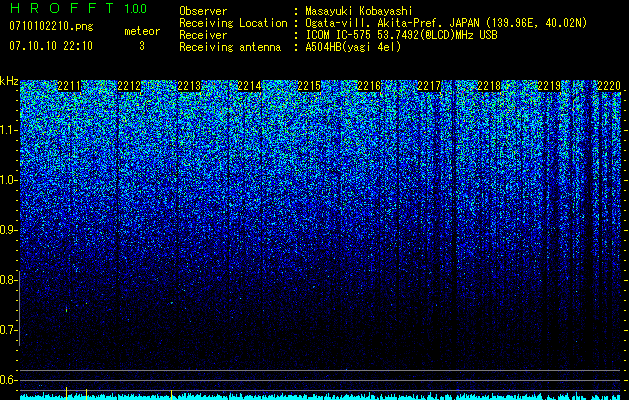Click the A504HB(yagi 4el) antenna text
The height and width of the screenshot is (400, 629).
pos(353,47)
